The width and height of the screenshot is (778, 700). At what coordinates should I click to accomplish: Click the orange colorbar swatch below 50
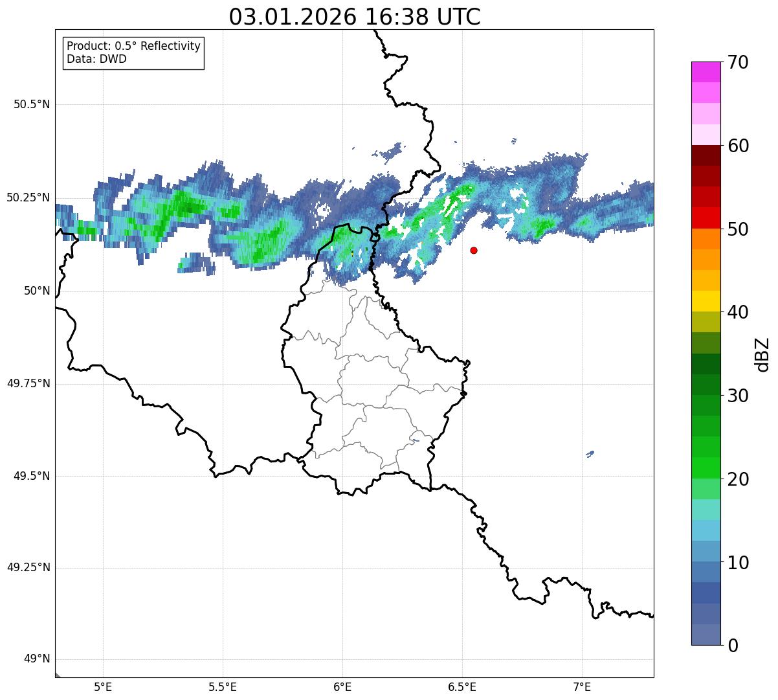pyautogui.click(x=706, y=239)
